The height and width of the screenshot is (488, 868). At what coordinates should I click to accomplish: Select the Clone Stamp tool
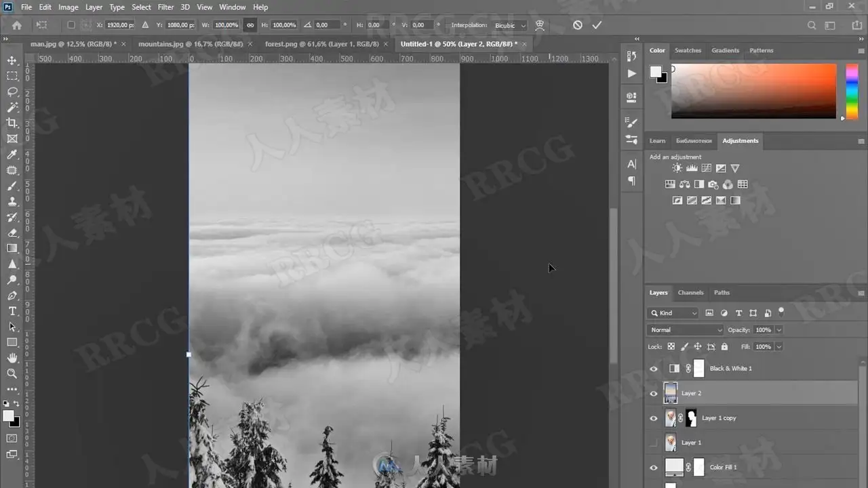(12, 201)
